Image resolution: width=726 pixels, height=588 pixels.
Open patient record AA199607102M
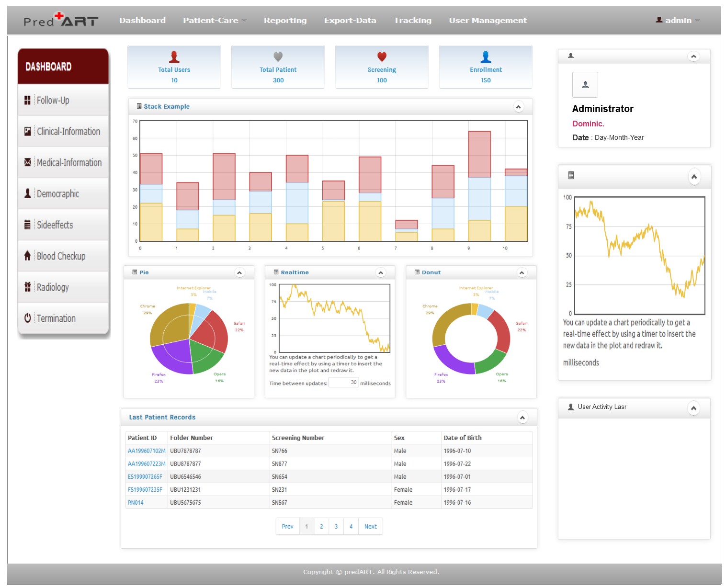click(147, 451)
